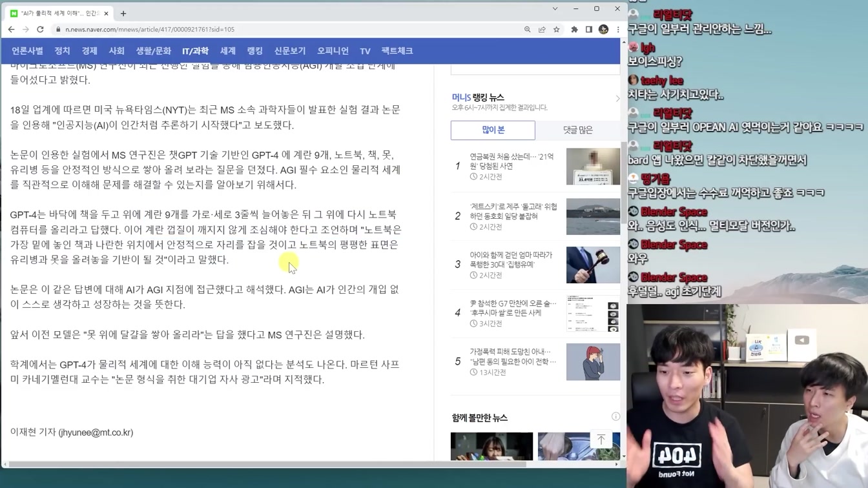This screenshot has width=868, height=488.
Task: Reload the page with the refresh icon
Action: click(x=40, y=29)
